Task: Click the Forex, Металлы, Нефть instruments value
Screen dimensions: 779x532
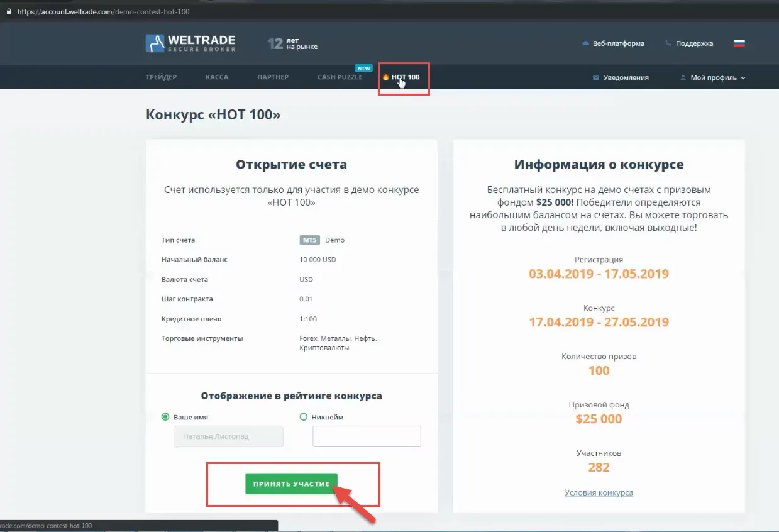Action: pyautogui.click(x=338, y=343)
